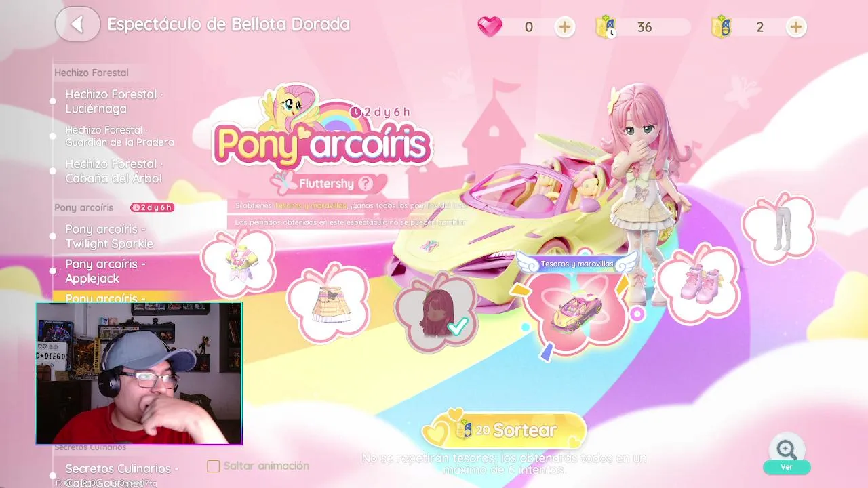Image resolution: width=868 pixels, height=488 pixels.
Task: Add golden tickets with plus button
Action: click(796, 27)
